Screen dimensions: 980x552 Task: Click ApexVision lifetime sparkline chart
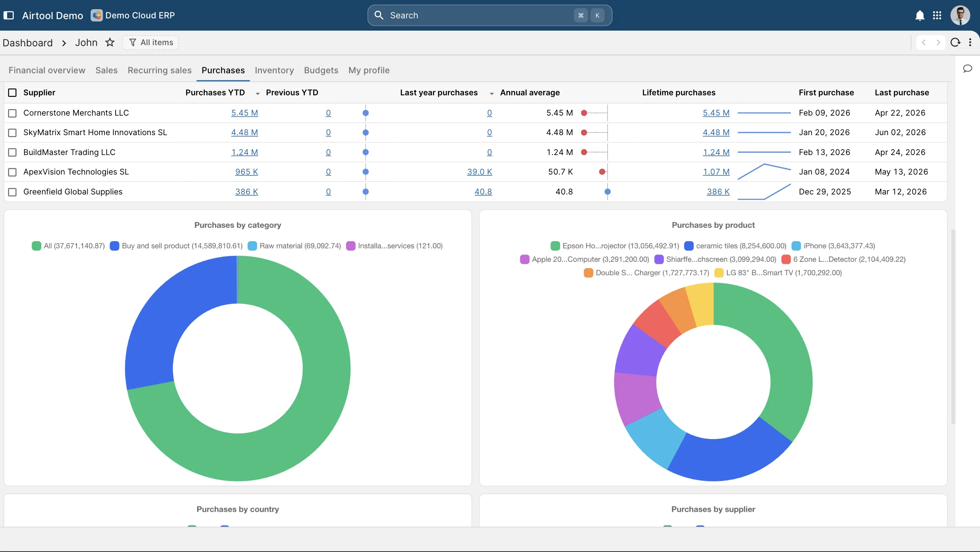coord(764,172)
